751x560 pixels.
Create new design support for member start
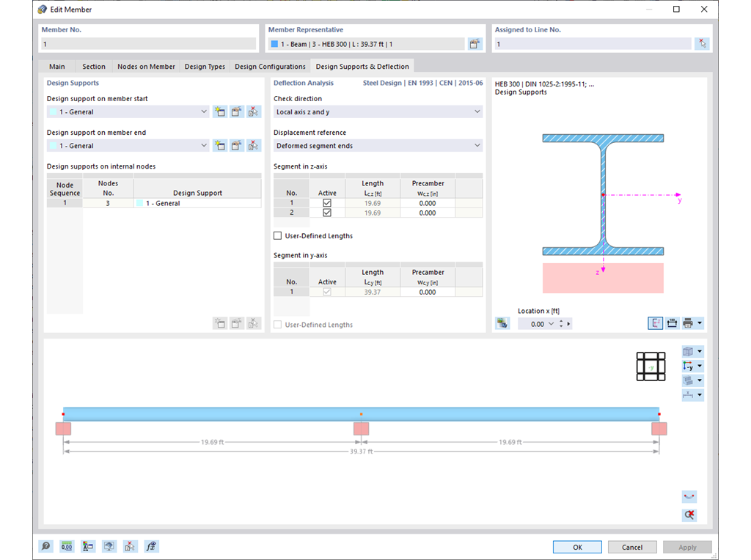pyautogui.click(x=220, y=111)
